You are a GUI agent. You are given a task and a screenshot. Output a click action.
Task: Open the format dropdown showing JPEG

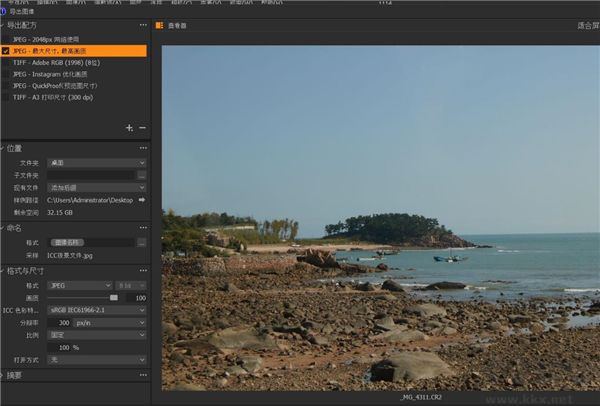(80, 285)
